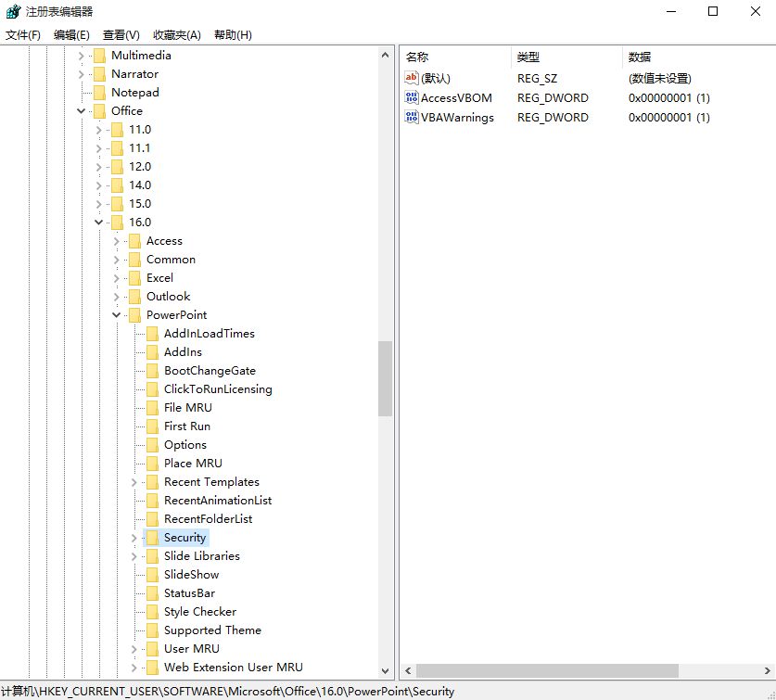The height and width of the screenshot is (700, 776).
Task: Click the Notepad folder icon
Action: pos(99,93)
